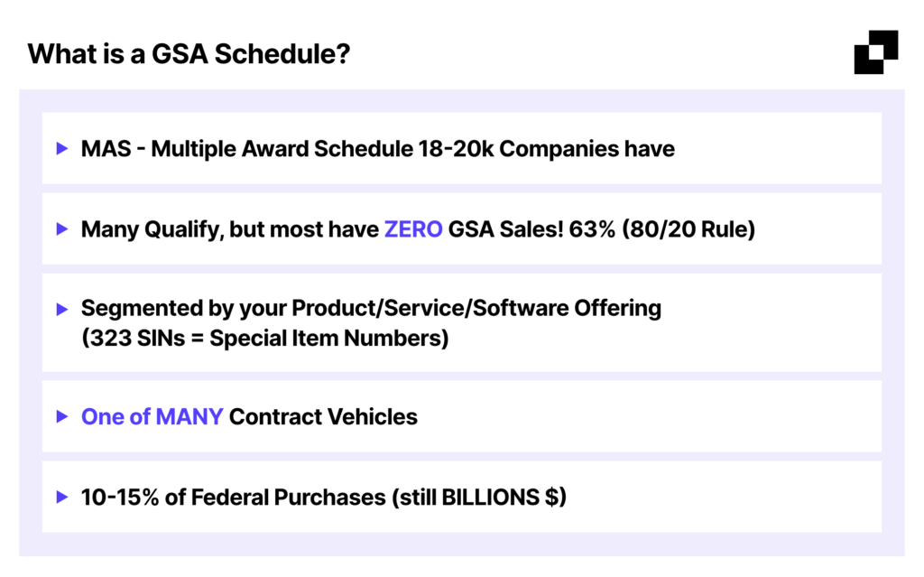Click the 63% (80/20 Rule) text
This screenshot has height=577, width=924.
[661, 229]
